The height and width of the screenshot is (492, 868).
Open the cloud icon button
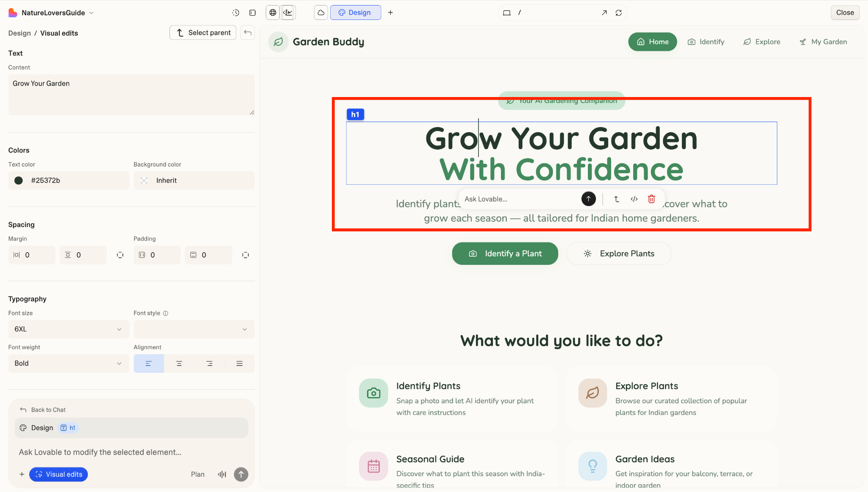pyautogui.click(x=321, y=13)
